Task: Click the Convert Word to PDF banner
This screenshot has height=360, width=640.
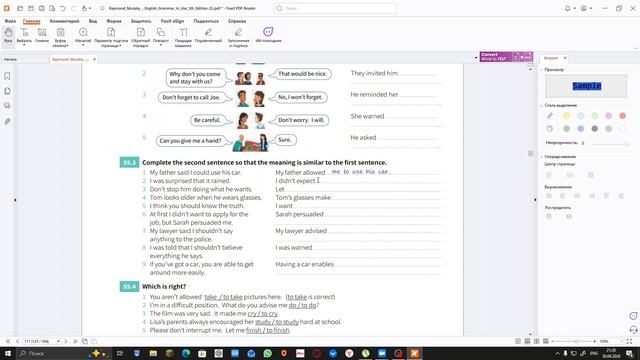Action: [506, 57]
